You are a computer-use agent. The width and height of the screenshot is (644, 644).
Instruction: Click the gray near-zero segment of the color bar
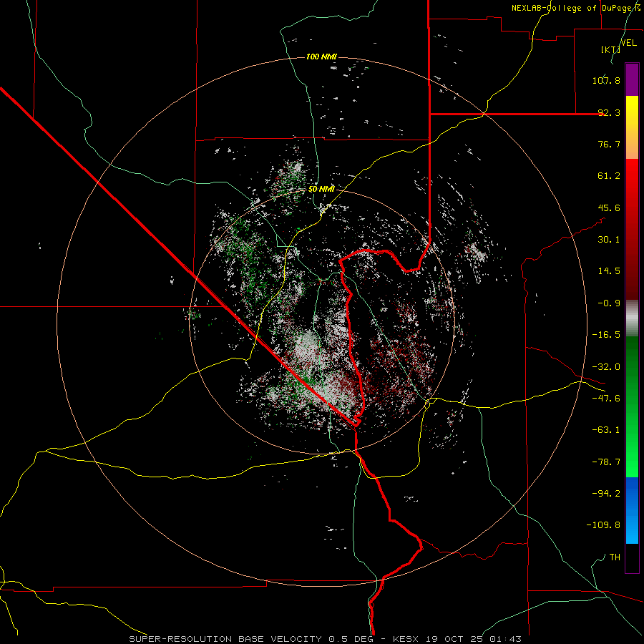click(x=632, y=318)
